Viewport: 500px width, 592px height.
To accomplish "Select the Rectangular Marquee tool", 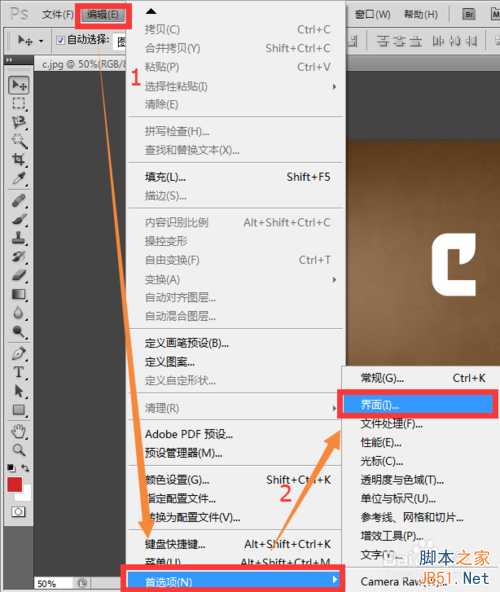I will pos(19,103).
